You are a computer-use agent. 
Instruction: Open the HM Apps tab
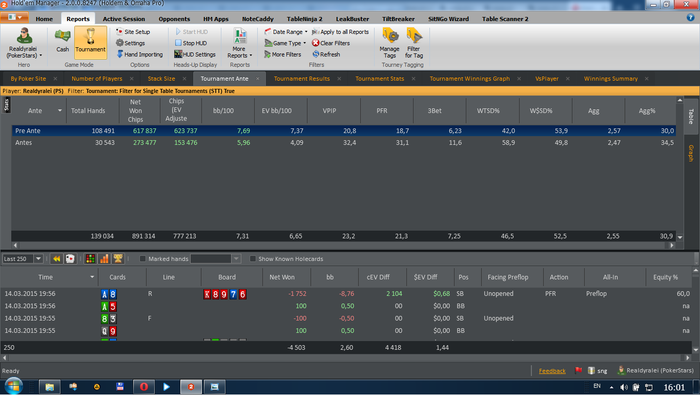point(216,19)
